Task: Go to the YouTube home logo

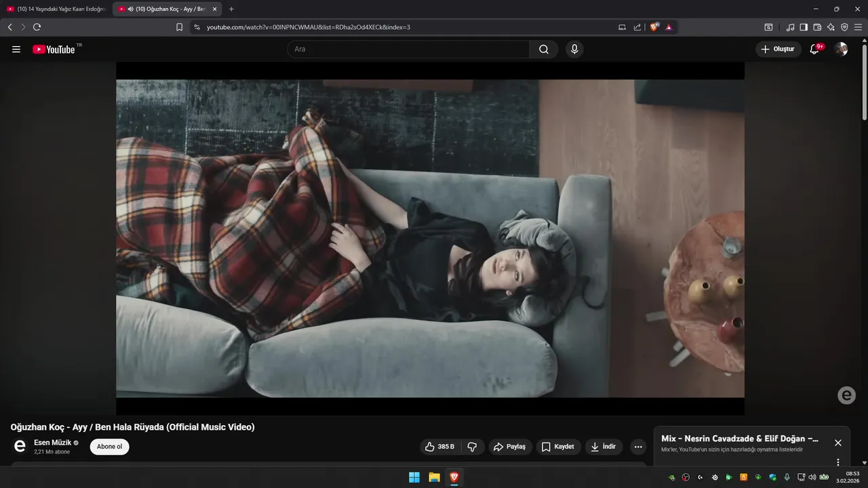Action: [54, 49]
